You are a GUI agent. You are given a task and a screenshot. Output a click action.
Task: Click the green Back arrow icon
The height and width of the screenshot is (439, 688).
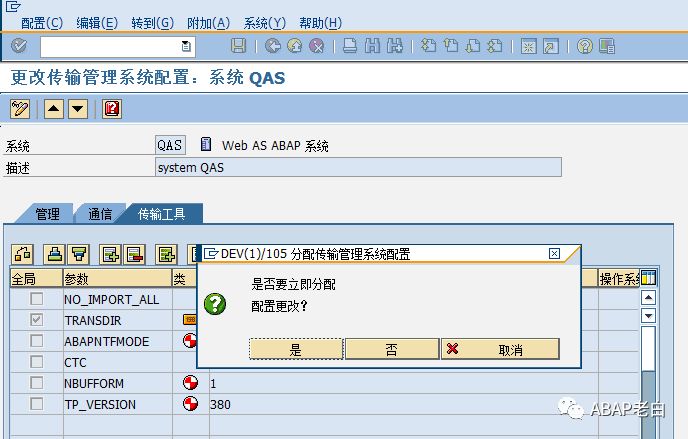pos(273,46)
